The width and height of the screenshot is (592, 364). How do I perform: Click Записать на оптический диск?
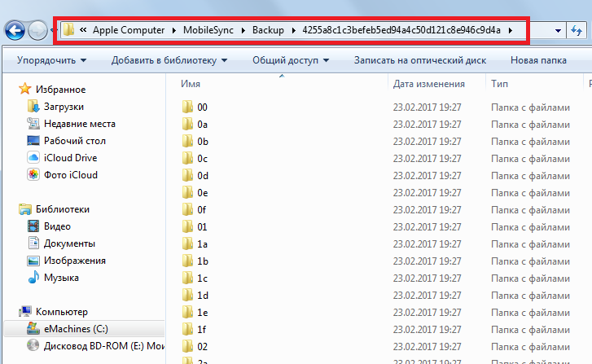pos(420,60)
